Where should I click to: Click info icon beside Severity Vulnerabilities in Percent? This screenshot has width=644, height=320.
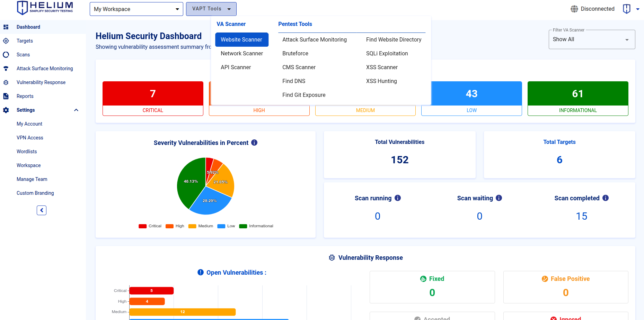[x=254, y=143]
